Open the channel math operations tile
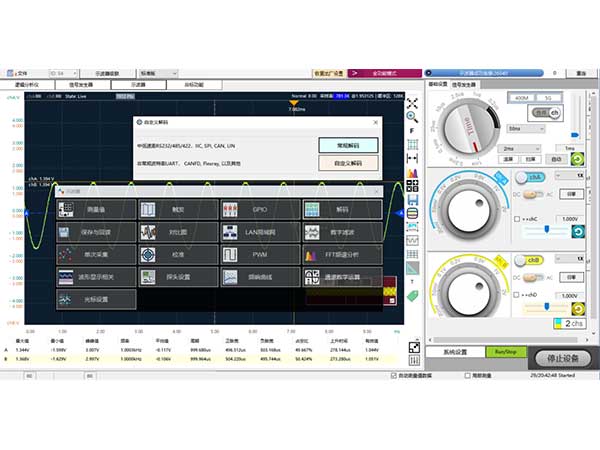 pos(342,277)
